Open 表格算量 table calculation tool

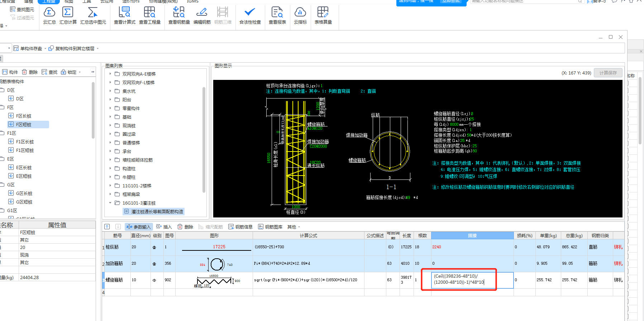point(323,16)
